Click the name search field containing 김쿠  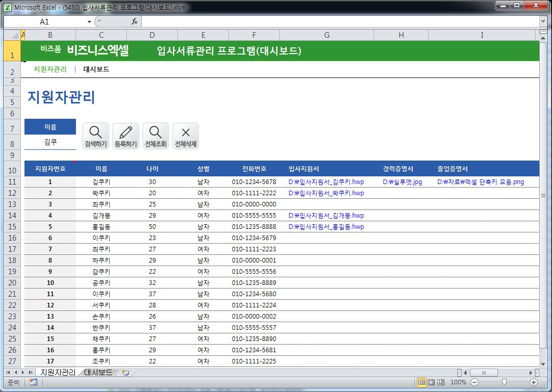50,142
